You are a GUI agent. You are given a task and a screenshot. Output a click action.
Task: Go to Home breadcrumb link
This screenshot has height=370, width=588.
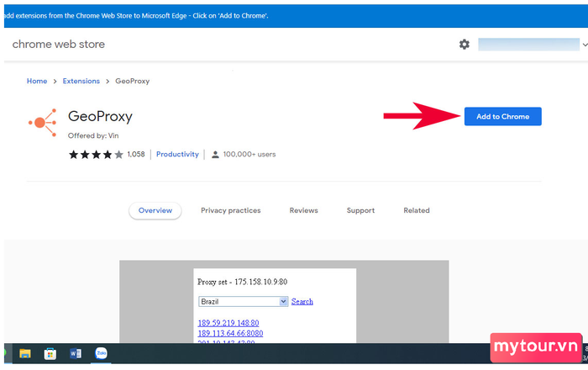pos(37,81)
